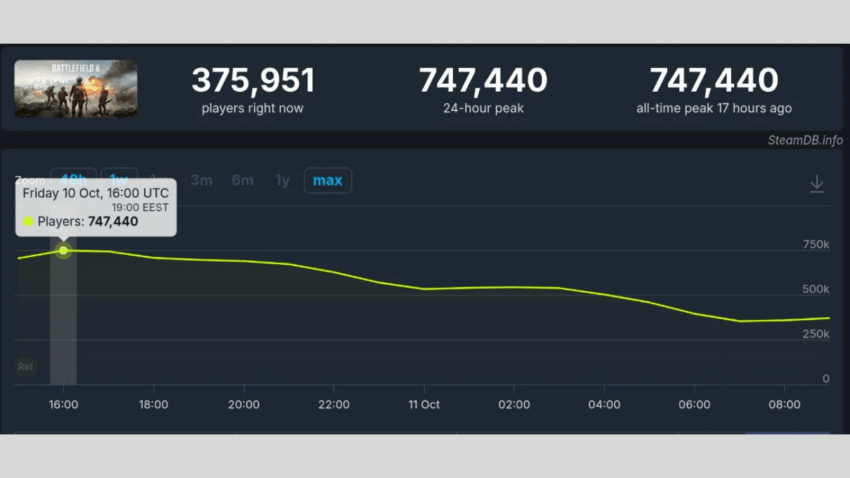Viewport: 850px width, 478px height.
Task: Click the 06:00 label on the time axis
Action: click(x=694, y=405)
